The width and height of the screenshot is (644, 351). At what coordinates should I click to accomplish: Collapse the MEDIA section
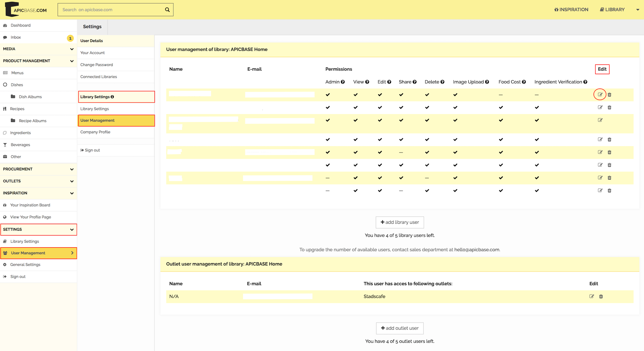(x=38, y=49)
